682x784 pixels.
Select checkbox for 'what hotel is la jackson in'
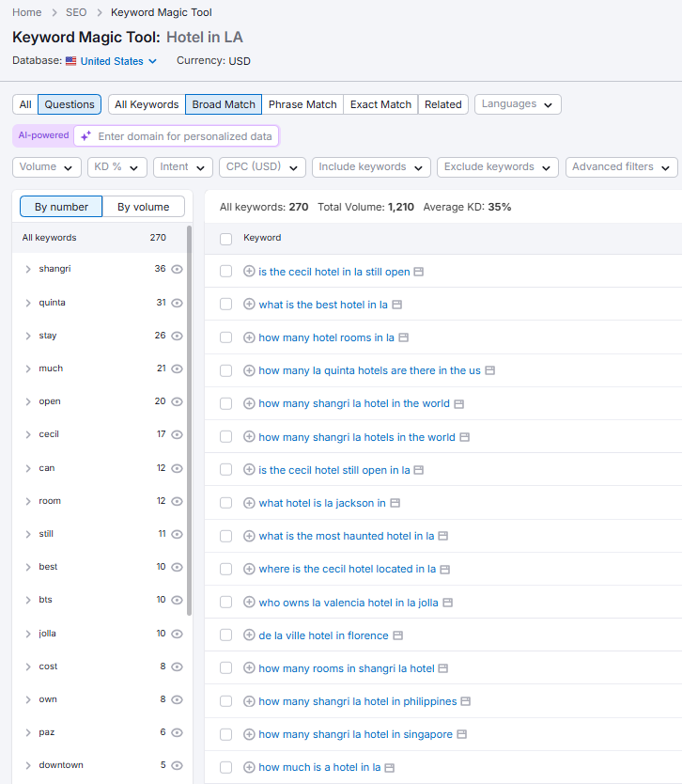(225, 503)
